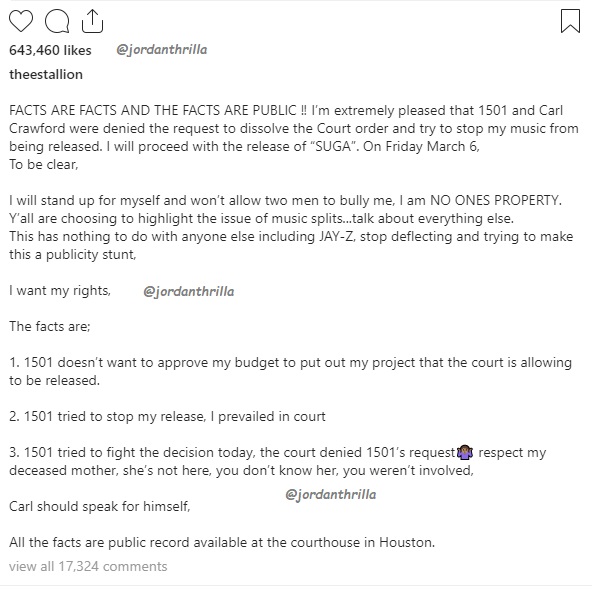Click fact number 1 about budget approval
The height and width of the screenshot is (590, 592).
click(291, 371)
